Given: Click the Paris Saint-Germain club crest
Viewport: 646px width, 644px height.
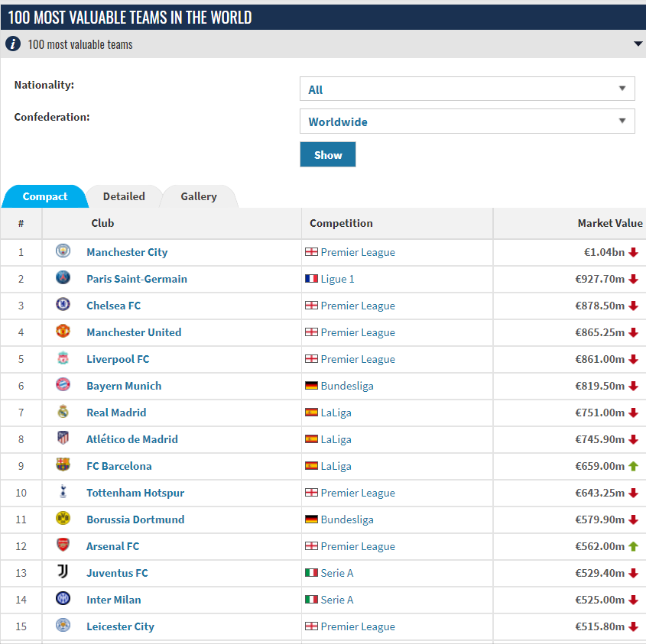Looking at the screenshot, I should click(63, 277).
